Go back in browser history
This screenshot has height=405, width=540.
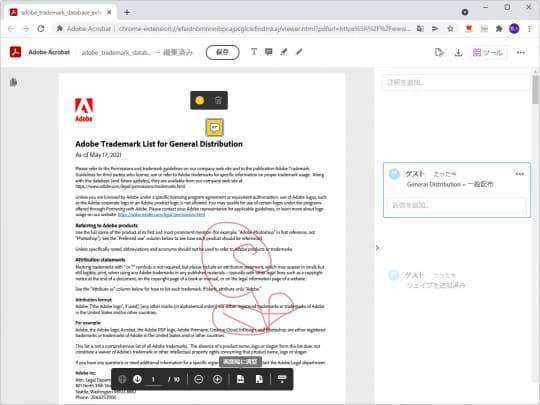point(11,29)
